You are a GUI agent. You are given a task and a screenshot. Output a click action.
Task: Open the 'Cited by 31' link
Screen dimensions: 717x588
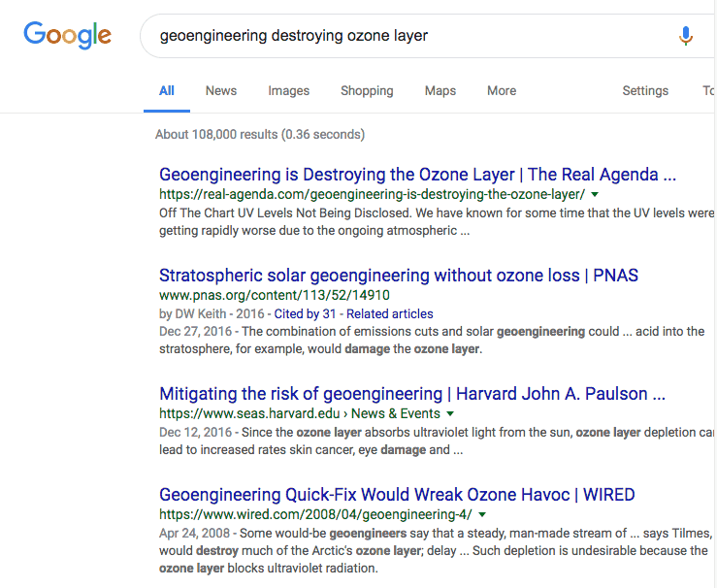click(x=305, y=313)
